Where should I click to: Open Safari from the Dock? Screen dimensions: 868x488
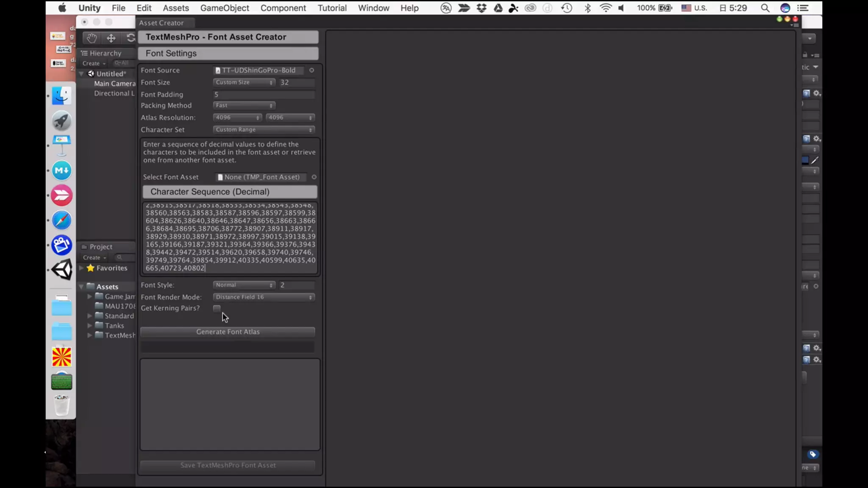62,220
